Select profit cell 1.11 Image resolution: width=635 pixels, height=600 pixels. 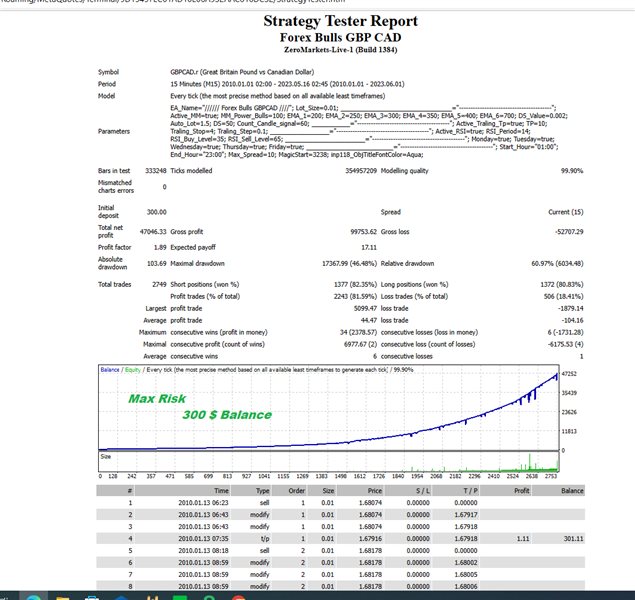(523, 539)
